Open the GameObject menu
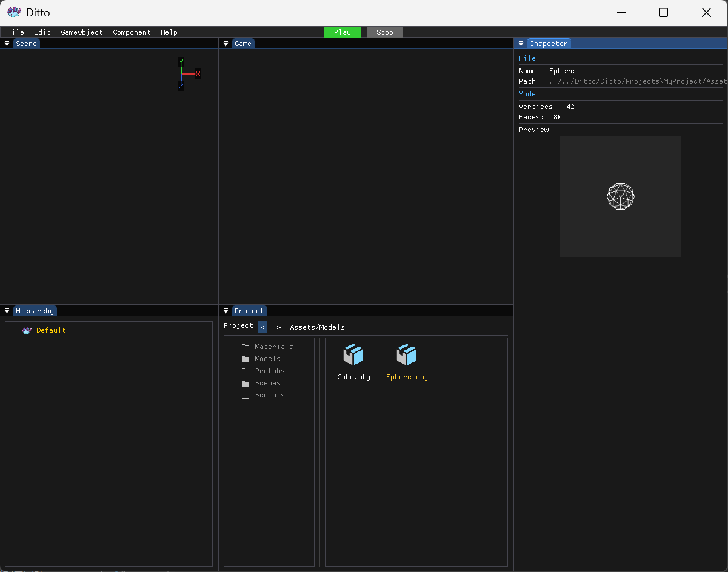728x572 pixels. point(82,32)
